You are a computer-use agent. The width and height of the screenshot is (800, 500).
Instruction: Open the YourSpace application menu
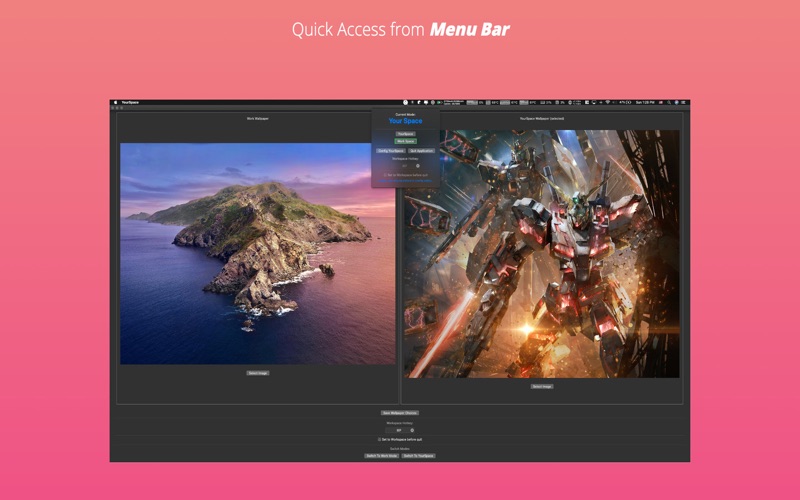pyautogui.click(x=130, y=103)
